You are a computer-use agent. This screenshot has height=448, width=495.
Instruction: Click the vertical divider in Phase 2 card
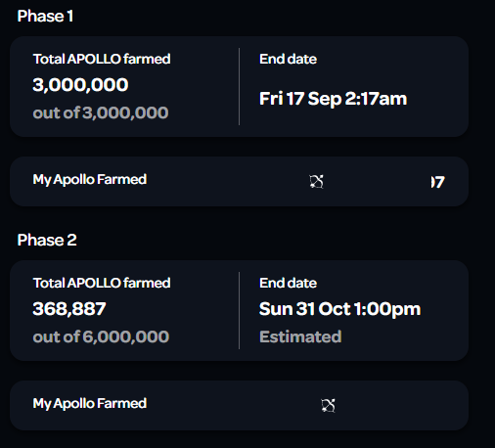239,310
